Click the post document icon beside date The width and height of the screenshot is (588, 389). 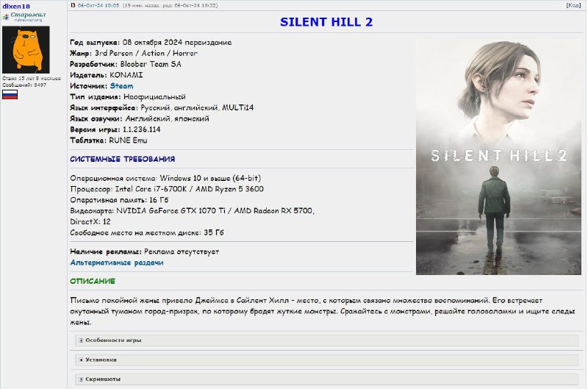pyautogui.click(x=73, y=5)
